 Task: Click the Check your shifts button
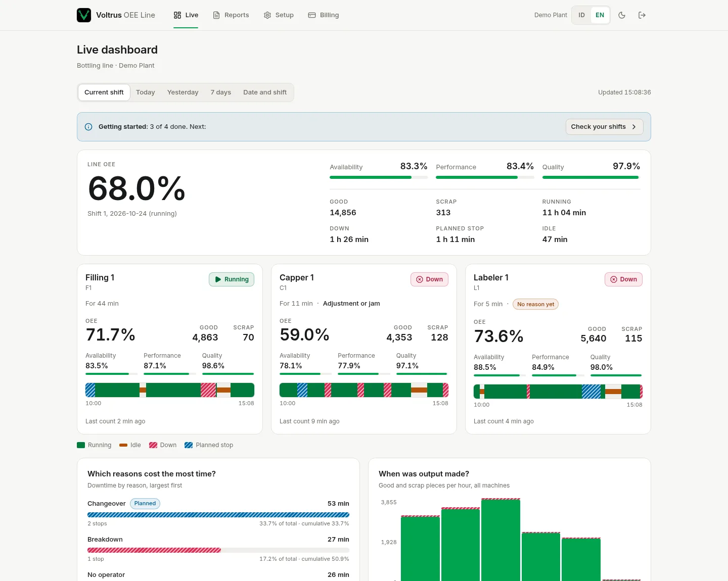[x=604, y=127]
